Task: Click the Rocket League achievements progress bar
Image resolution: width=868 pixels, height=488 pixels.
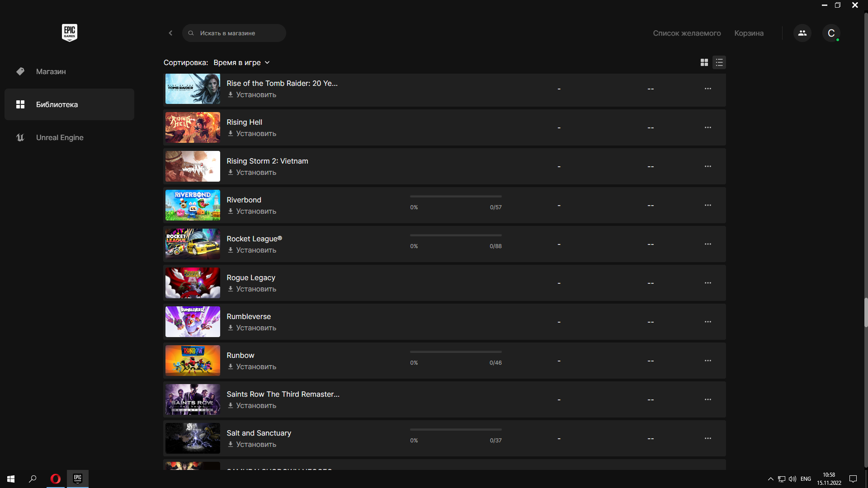Action: click(x=456, y=235)
